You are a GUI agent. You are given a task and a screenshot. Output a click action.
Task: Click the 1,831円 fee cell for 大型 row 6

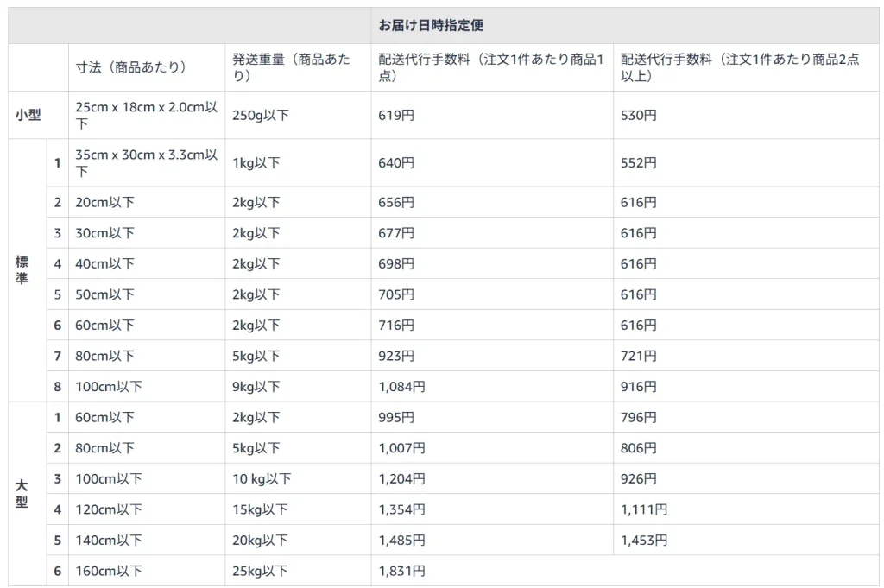click(x=401, y=571)
